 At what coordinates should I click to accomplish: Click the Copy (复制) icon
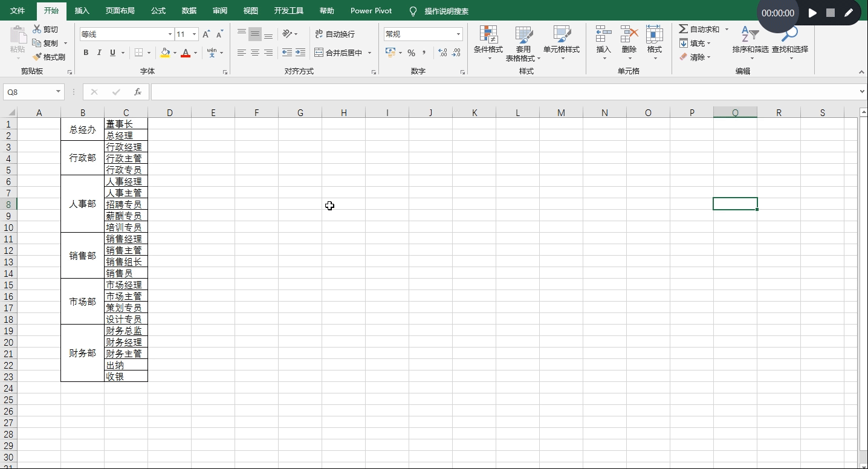tap(37, 43)
